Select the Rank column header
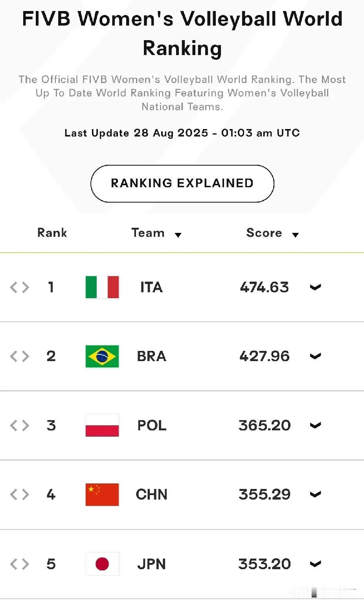The image size is (364, 605). (x=52, y=233)
